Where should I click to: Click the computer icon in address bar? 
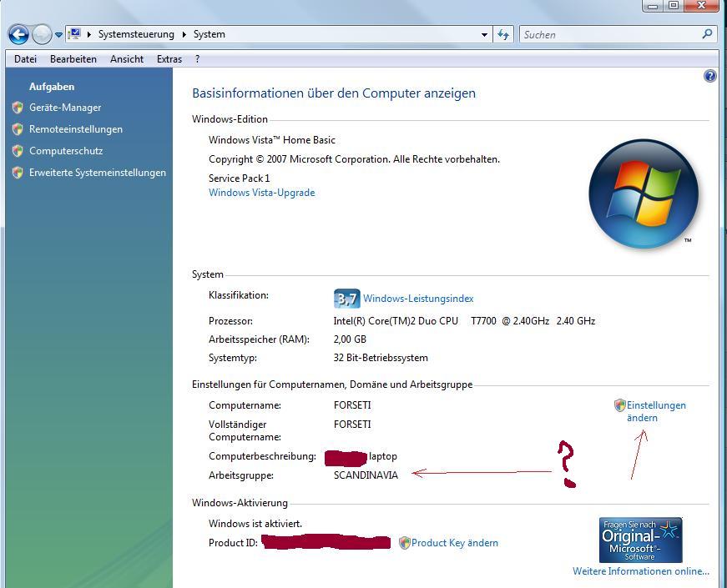click(x=74, y=34)
